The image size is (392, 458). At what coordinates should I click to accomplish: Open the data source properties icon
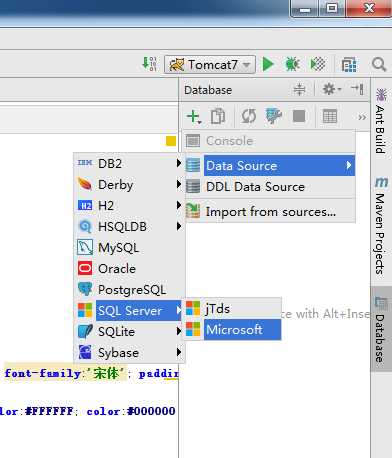[274, 116]
